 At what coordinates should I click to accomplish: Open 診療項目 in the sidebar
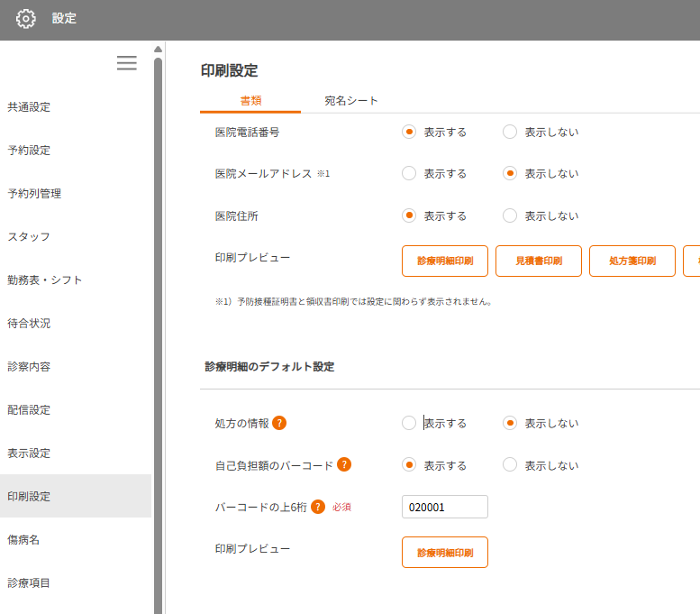(29, 583)
